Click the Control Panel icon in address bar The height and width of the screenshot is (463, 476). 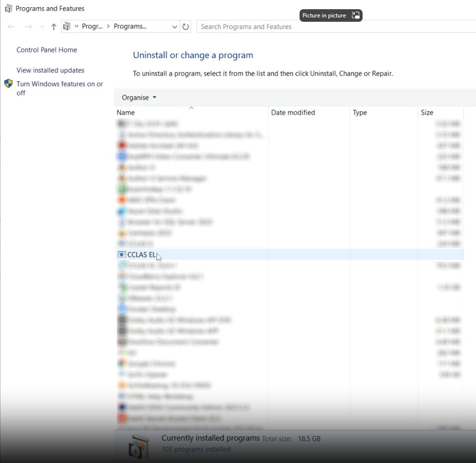click(x=67, y=27)
